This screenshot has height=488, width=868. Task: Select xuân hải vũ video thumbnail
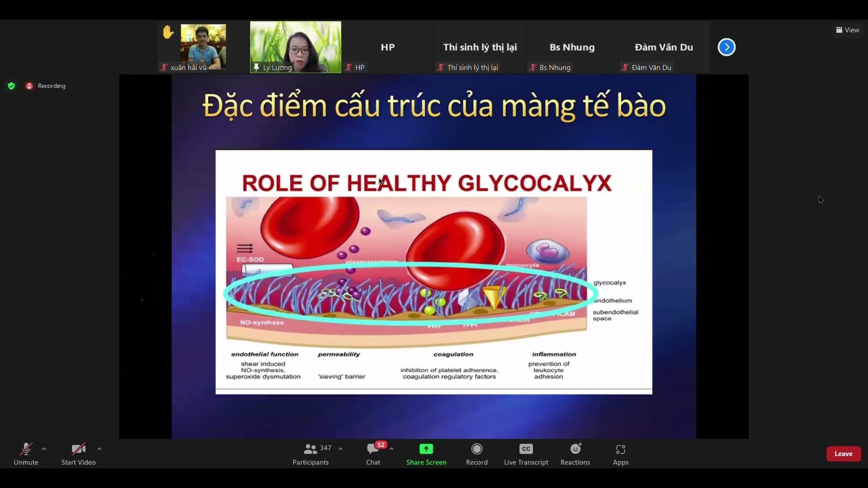[x=203, y=47]
